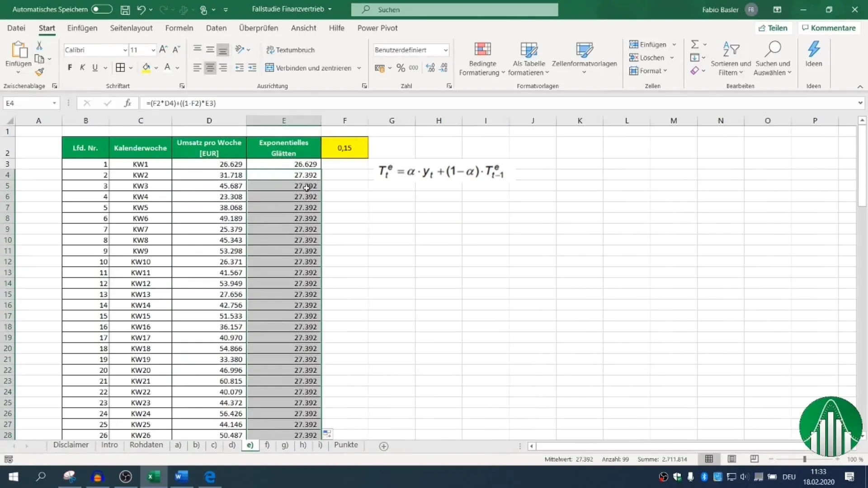
Task: Click the Einfügen paste icon
Action: [19, 50]
